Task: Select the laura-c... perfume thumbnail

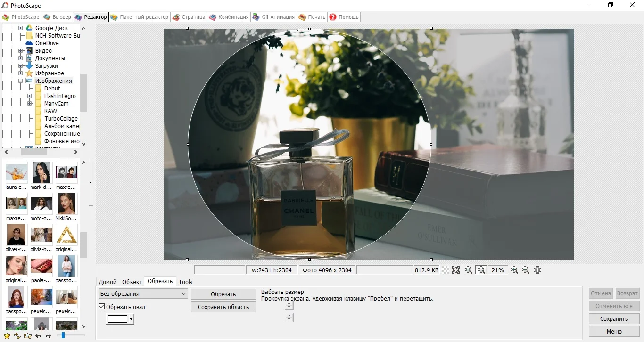Action: [17, 172]
